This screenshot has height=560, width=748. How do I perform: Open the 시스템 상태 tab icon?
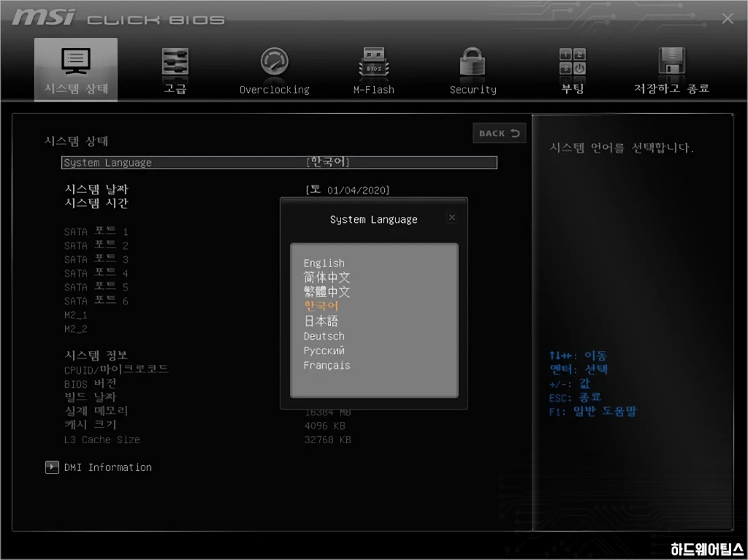point(76,61)
